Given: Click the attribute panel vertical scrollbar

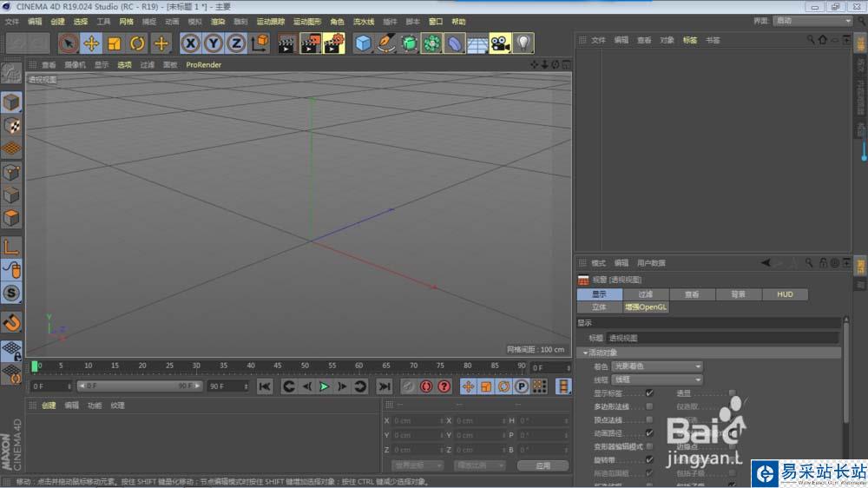Looking at the screenshot, I should pos(845,371).
